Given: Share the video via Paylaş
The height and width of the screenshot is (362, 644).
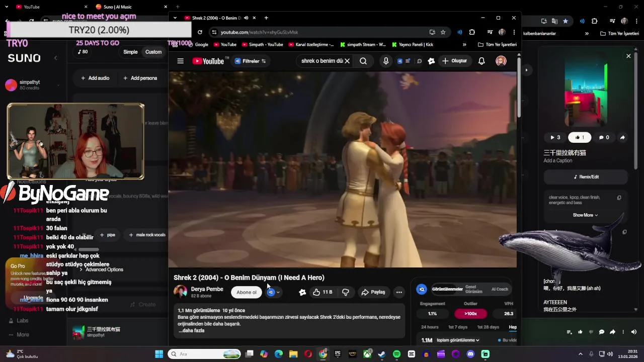Looking at the screenshot, I should [373, 292].
